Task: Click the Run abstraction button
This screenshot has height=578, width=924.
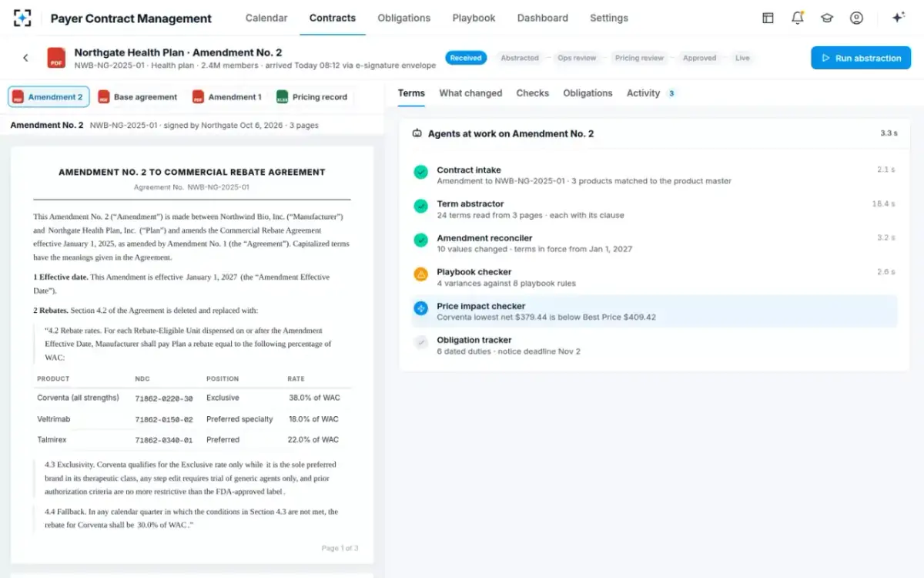Action: tap(861, 58)
